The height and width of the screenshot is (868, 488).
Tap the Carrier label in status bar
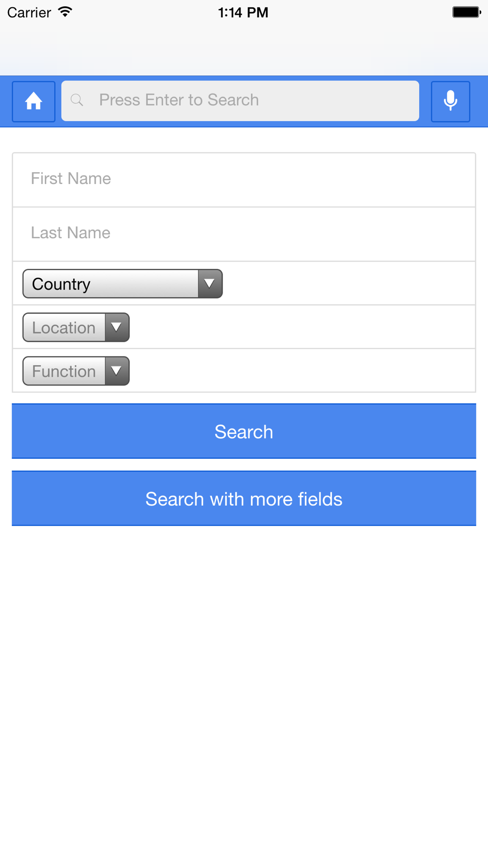(x=29, y=12)
